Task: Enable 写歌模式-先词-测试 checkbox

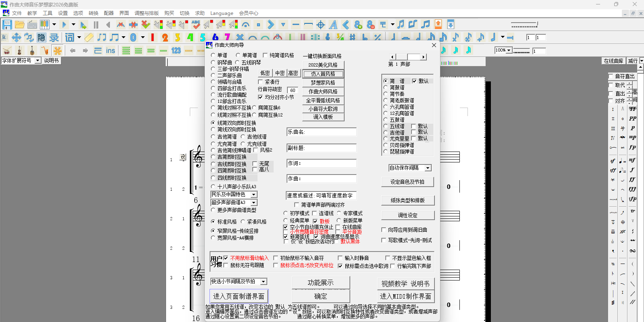Action: point(384,240)
